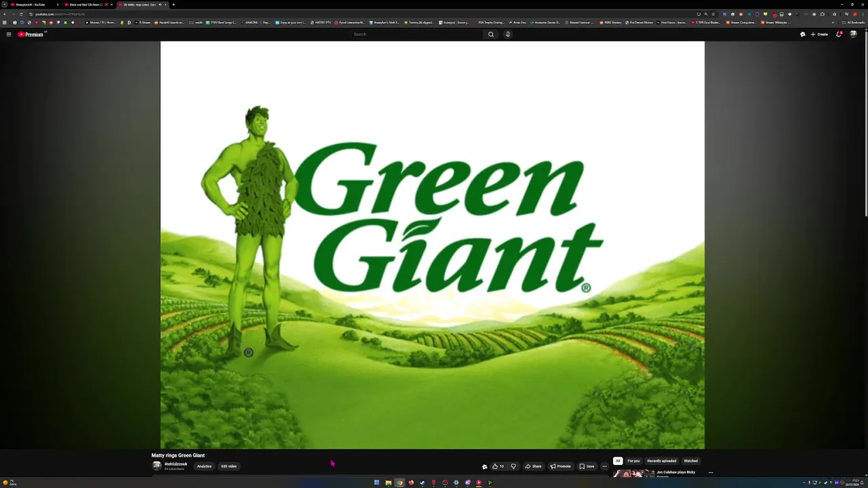Viewport: 868px width, 488px height.
Task: Open the reddit bookmark folder
Action: point(197,22)
